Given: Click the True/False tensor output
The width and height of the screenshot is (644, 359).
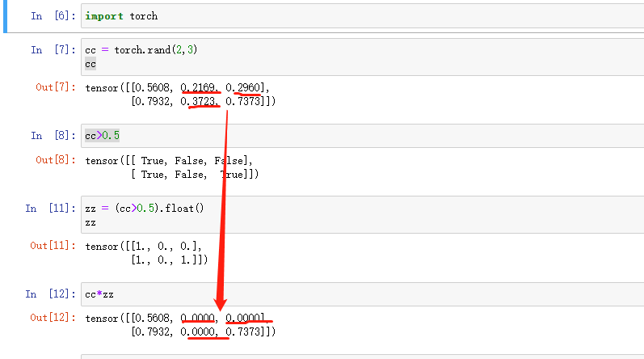Looking at the screenshot, I should (172, 167).
